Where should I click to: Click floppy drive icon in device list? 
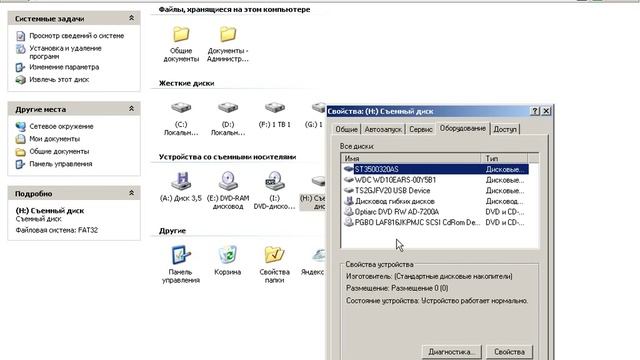pos(349,201)
